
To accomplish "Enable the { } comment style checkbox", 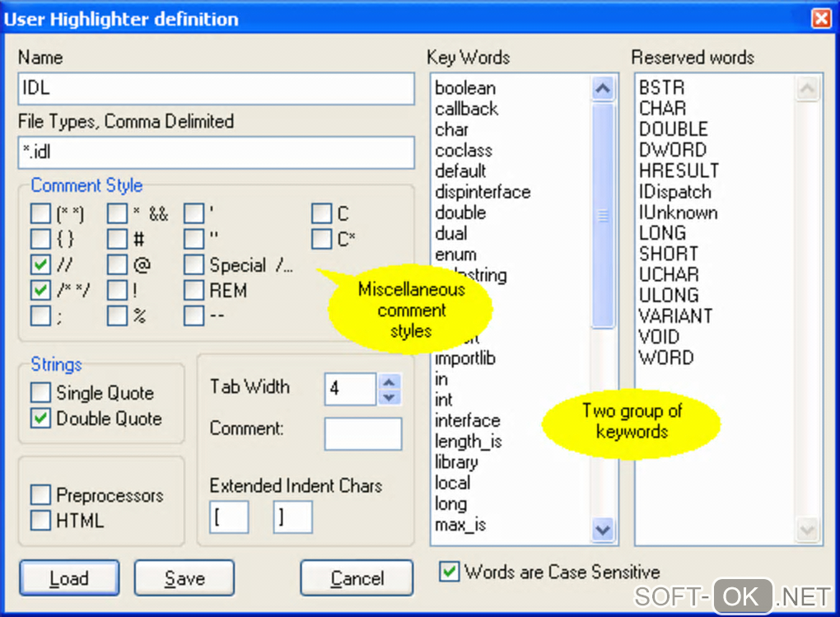I will (40, 239).
